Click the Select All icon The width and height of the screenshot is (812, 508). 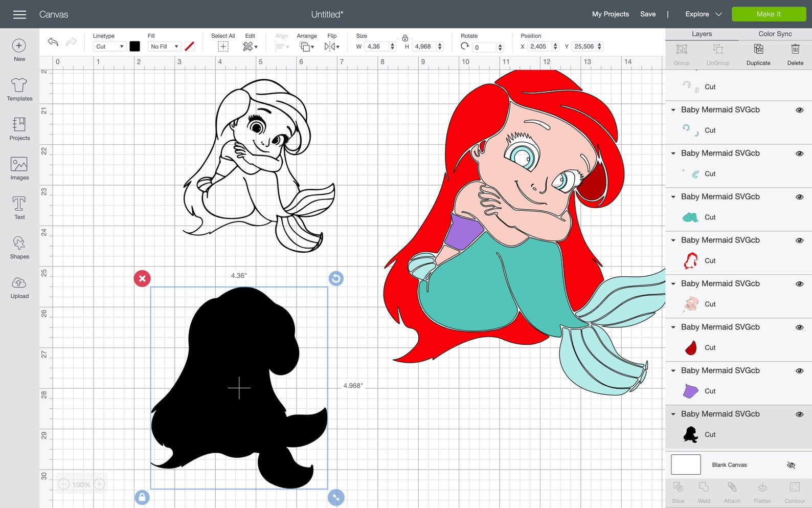click(223, 47)
